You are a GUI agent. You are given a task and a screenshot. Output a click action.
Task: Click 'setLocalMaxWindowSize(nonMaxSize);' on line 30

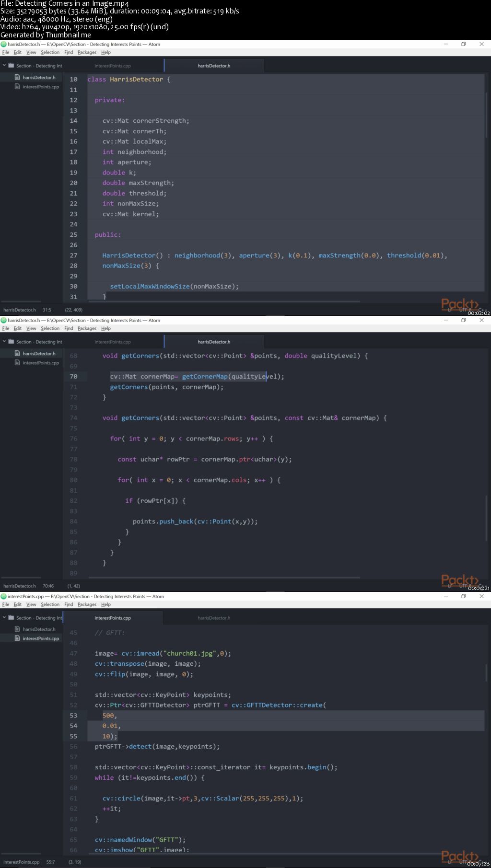point(174,287)
